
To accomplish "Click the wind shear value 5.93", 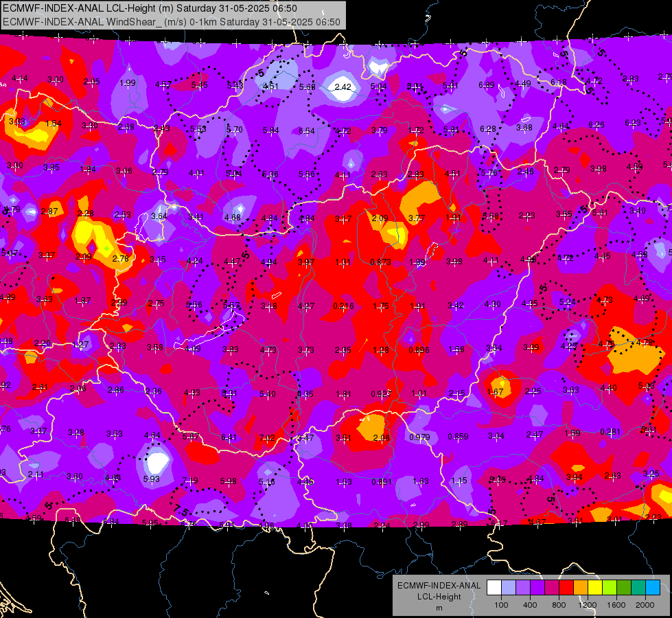I will (151, 479).
